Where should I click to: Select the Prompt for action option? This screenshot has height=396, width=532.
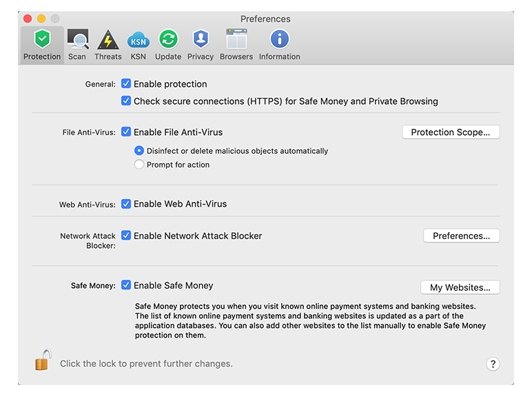tap(139, 165)
